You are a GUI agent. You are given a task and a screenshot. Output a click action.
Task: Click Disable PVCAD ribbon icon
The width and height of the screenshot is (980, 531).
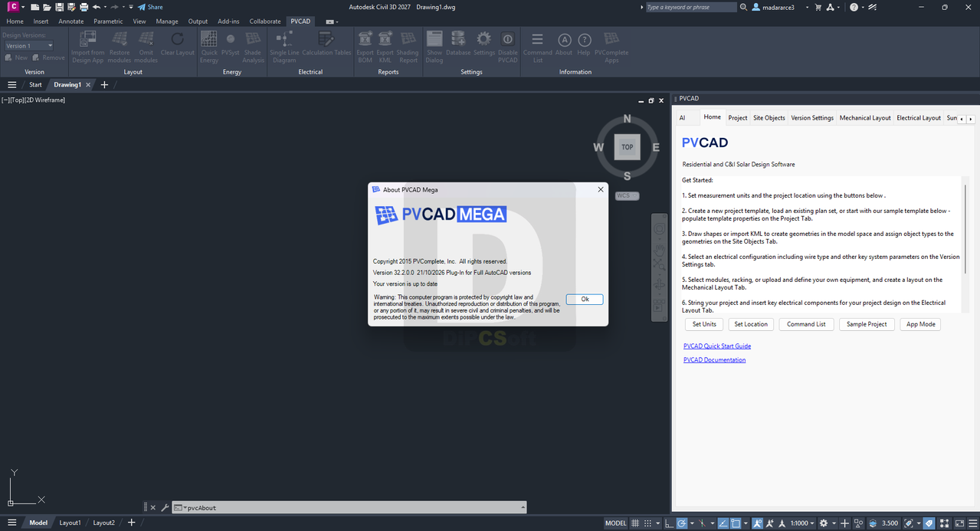[508, 47]
